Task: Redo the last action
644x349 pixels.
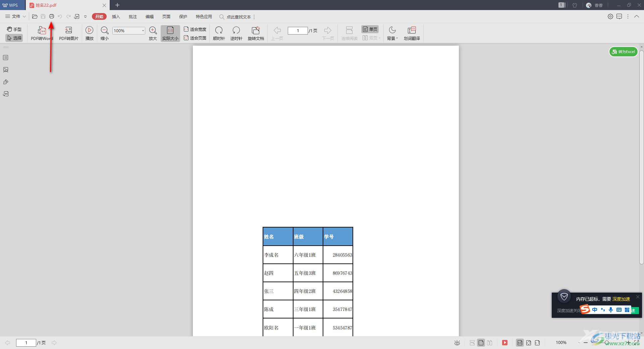Action: [x=68, y=16]
